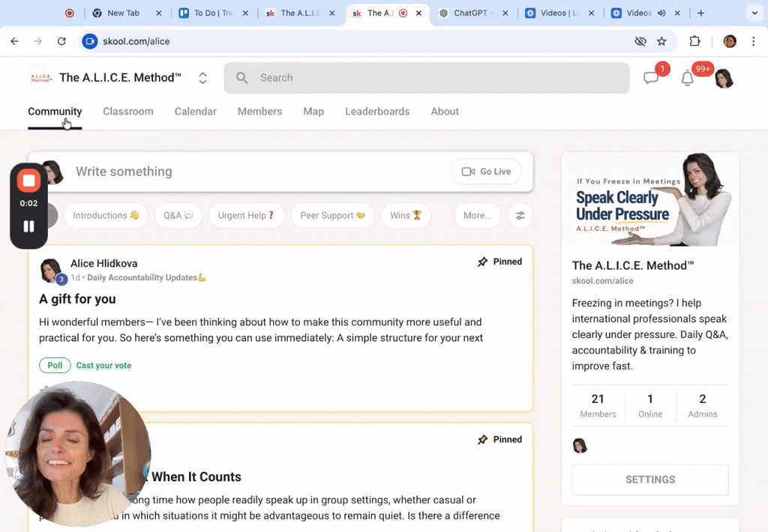Open Chrome three-dot menu
This screenshot has width=768, height=532.
[x=753, y=41]
